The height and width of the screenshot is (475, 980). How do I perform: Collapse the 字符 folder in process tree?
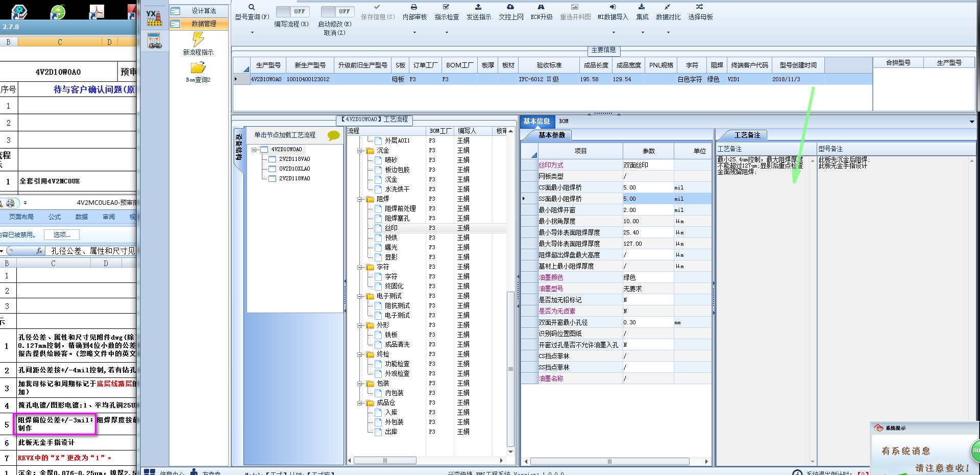360,267
